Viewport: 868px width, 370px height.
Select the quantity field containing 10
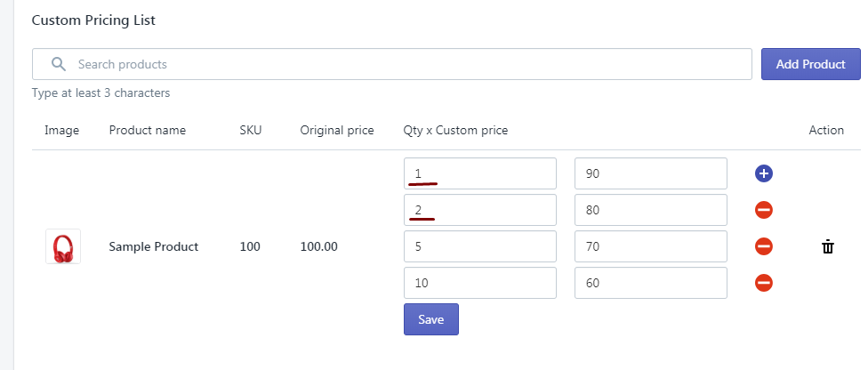[480, 283]
